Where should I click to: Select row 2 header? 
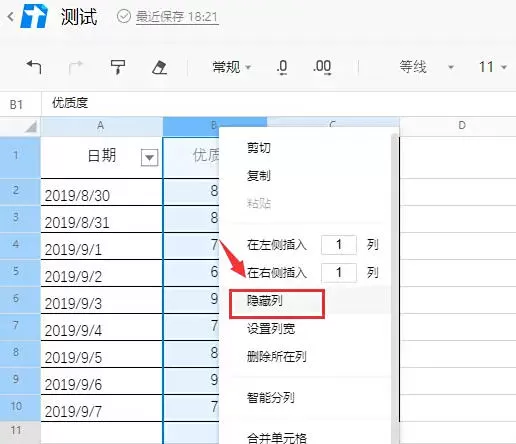[20, 192]
